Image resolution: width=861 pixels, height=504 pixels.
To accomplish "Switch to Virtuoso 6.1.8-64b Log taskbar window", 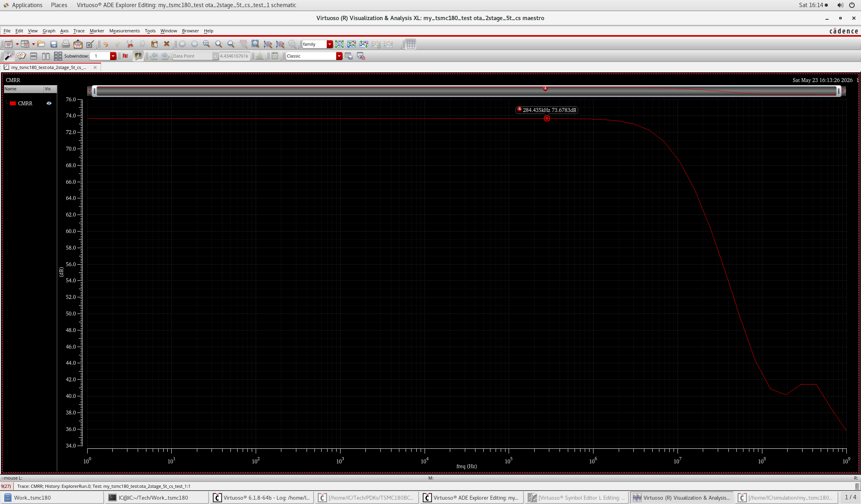I will 262,498.
